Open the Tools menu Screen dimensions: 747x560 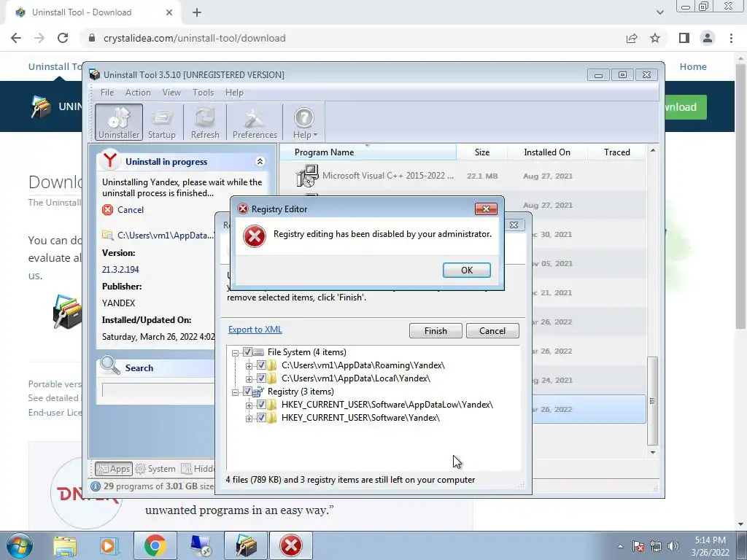point(203,93)
